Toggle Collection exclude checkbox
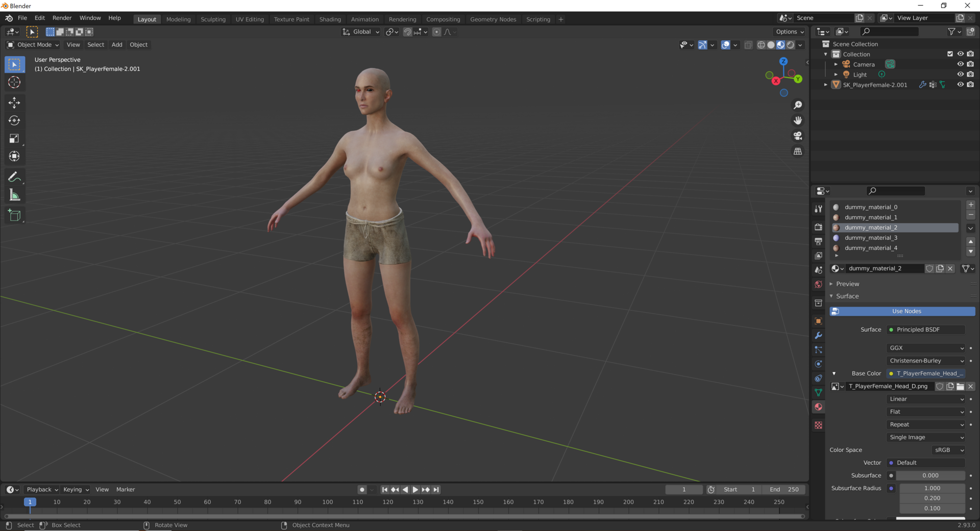 click(950, 54)
